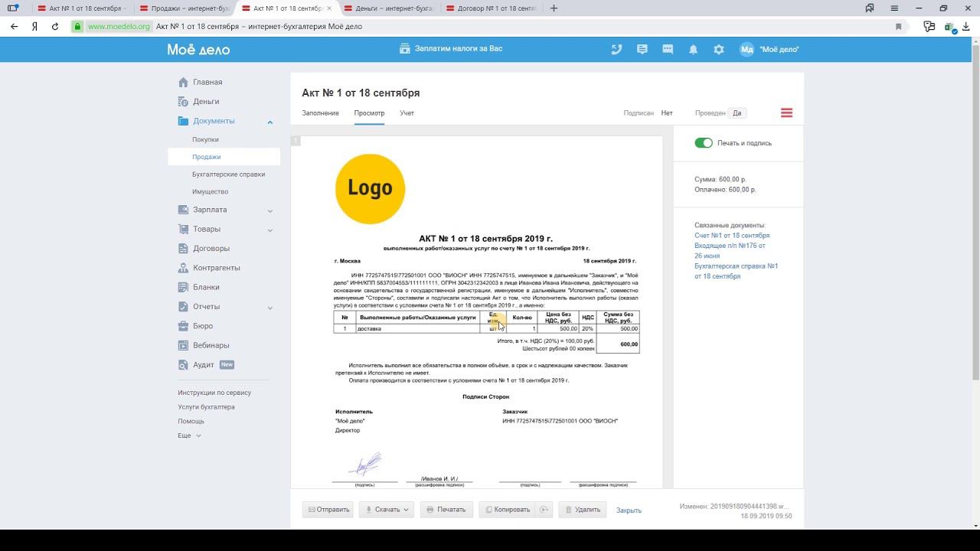Click the browser reload icon
This screenshot has height=551, width=980.
[x=55, y=26]
